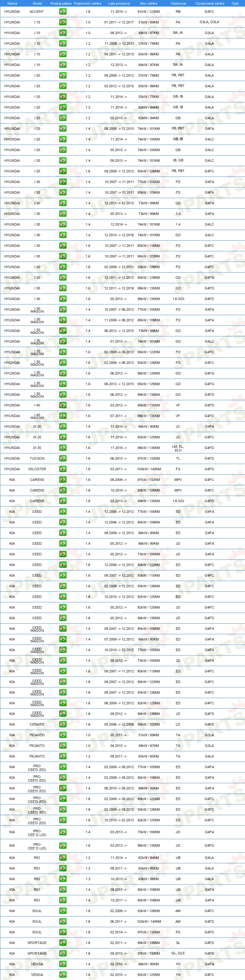Image resolution: width=245 pixels, height=980 pixels.
Task: Select the VELOSTER model cell
Action: click(37, 469)
